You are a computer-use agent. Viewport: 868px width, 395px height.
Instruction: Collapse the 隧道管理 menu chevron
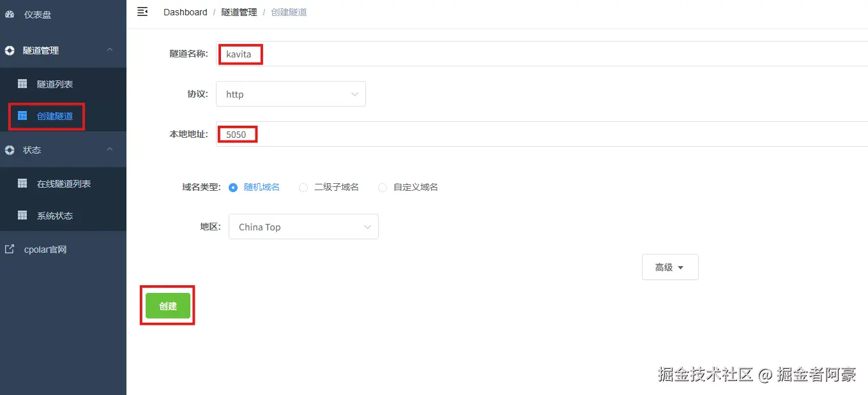tap(110, 50)
